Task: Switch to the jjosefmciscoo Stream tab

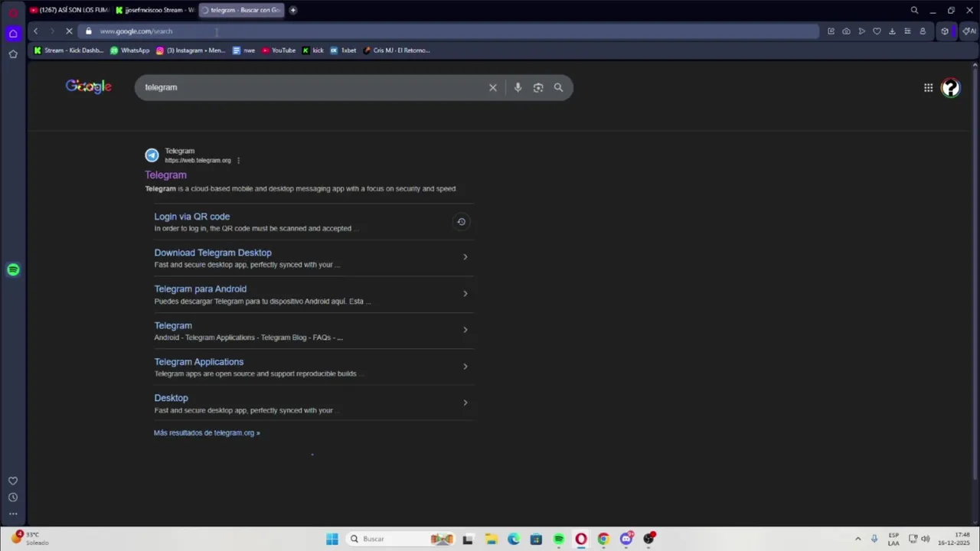Action: [155, 10]
